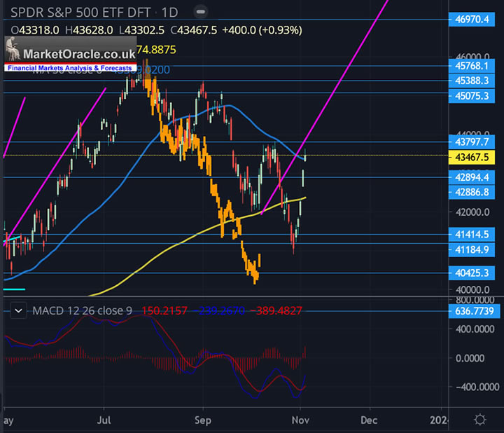
Task: Click the close price value C43467.5
Action: (x=194, y=30)
